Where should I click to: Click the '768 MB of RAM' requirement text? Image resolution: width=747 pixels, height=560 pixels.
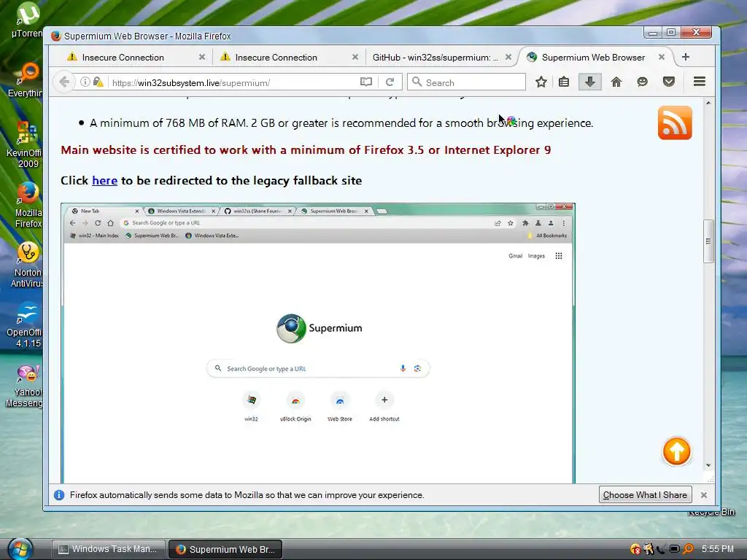point(206,122)
